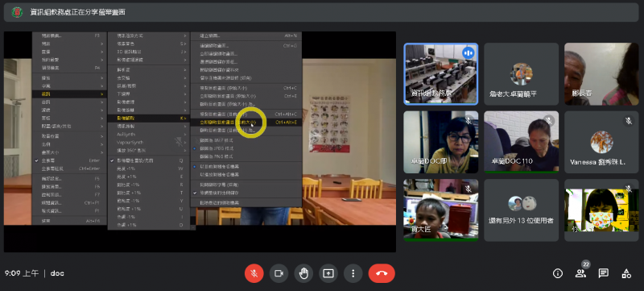
Task: Choose the create-thumbnails item with Alt+N shortcut
Action: (246, 35)
